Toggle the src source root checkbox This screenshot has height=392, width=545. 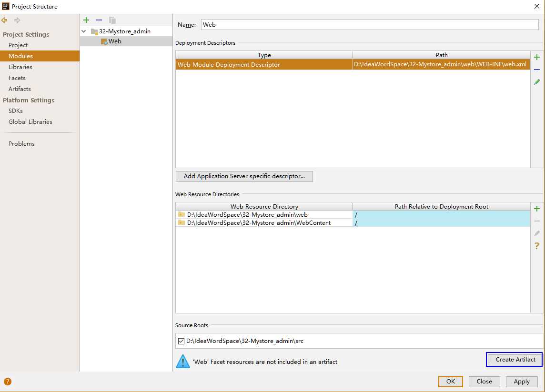[181, 341]
